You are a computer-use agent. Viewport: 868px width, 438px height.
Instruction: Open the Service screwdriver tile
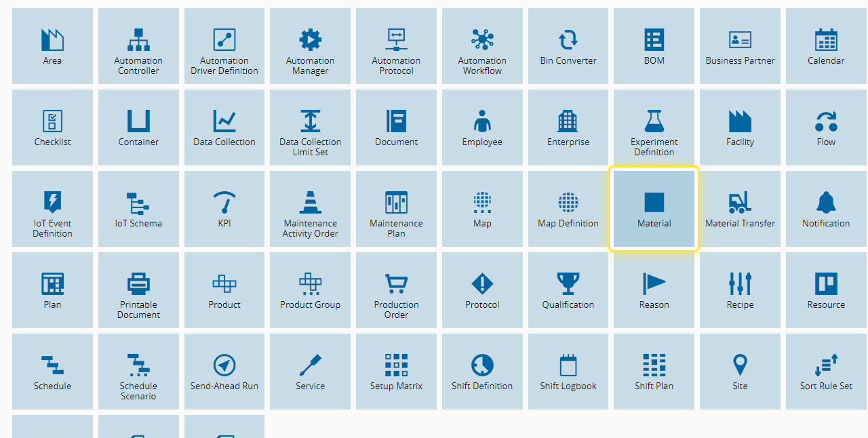pos(310,372)
